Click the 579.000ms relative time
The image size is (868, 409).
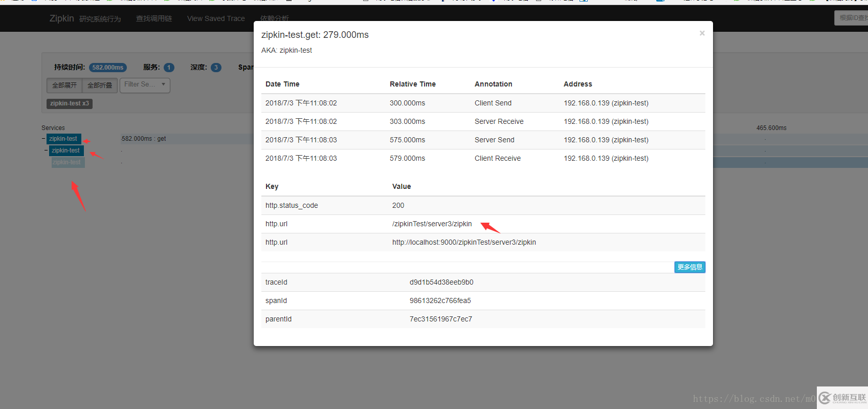pos(407,158)
